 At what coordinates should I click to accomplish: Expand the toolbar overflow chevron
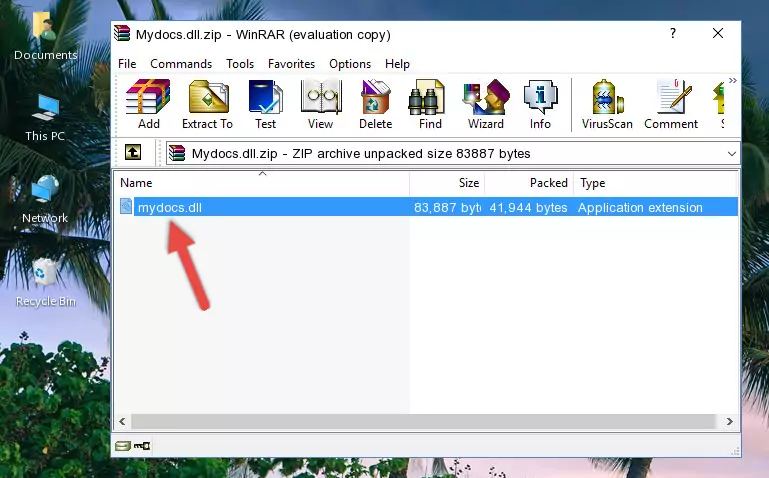coord(732,80)
